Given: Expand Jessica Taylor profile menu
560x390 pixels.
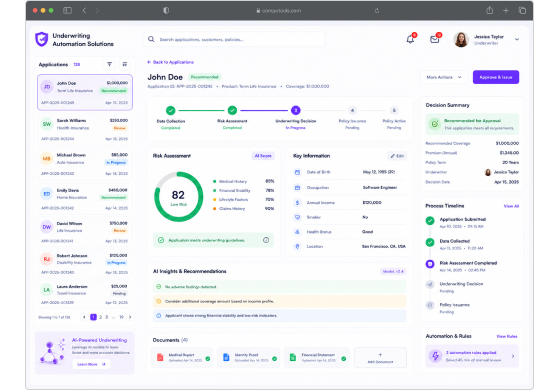Looking at the screenshot, I should click(x=517, y=39).
